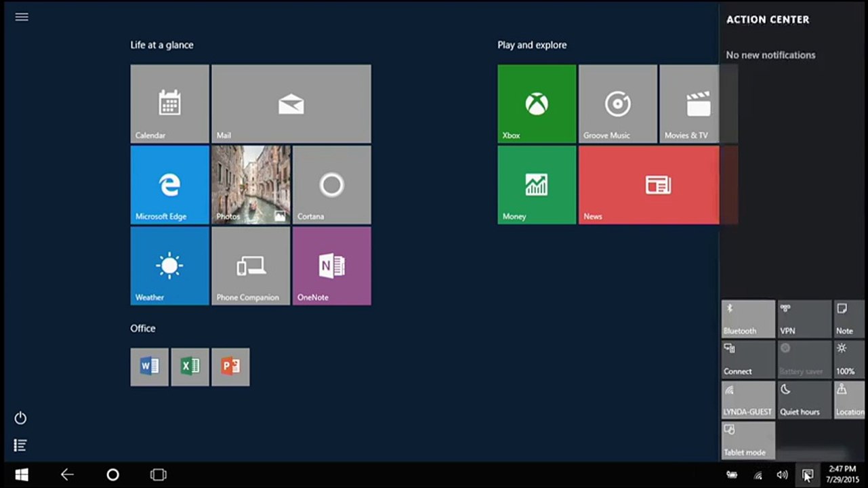Image resolution: width=868 pixels, height=488 pixels.
Task: Close Action Center via its taskbar icon
Action: pos(808,475)
